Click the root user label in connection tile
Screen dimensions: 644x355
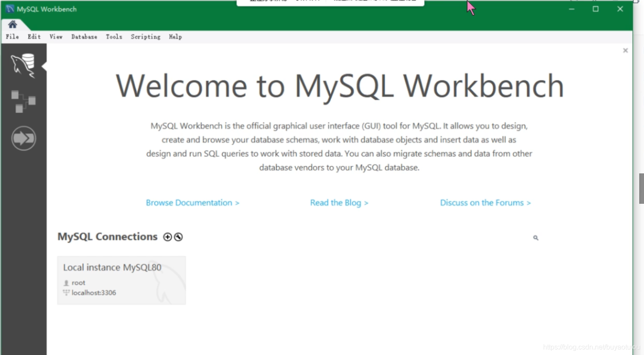[x=78, y=283]
